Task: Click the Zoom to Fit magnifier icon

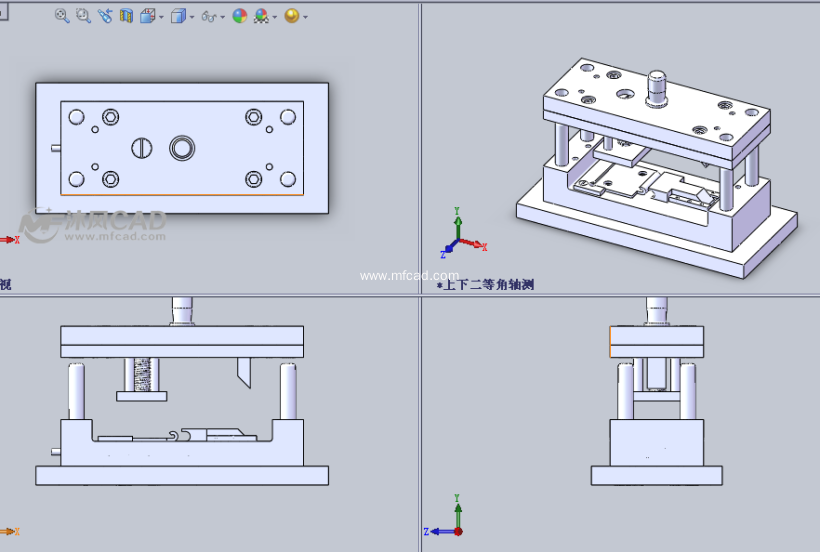Action: point(62,16)
